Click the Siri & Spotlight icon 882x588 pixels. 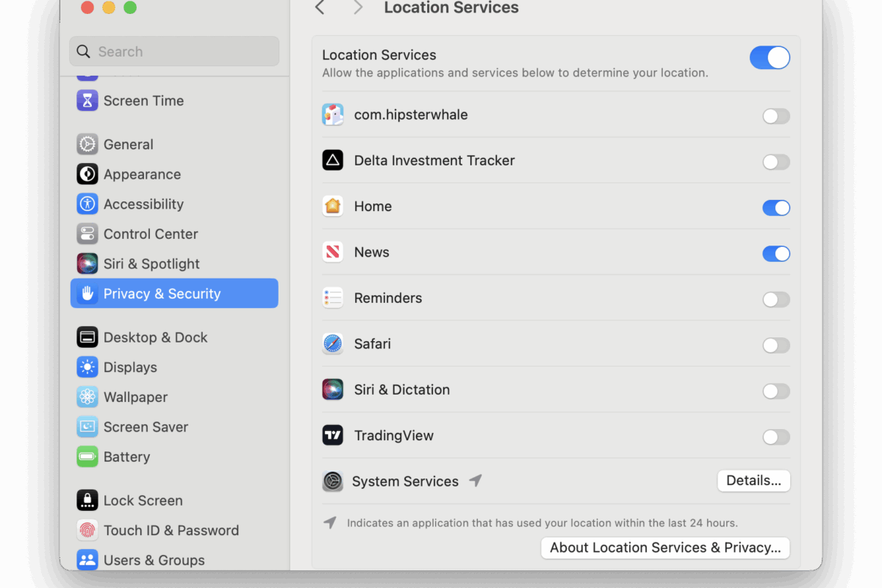pyautogui.click(x=87, y=264)
